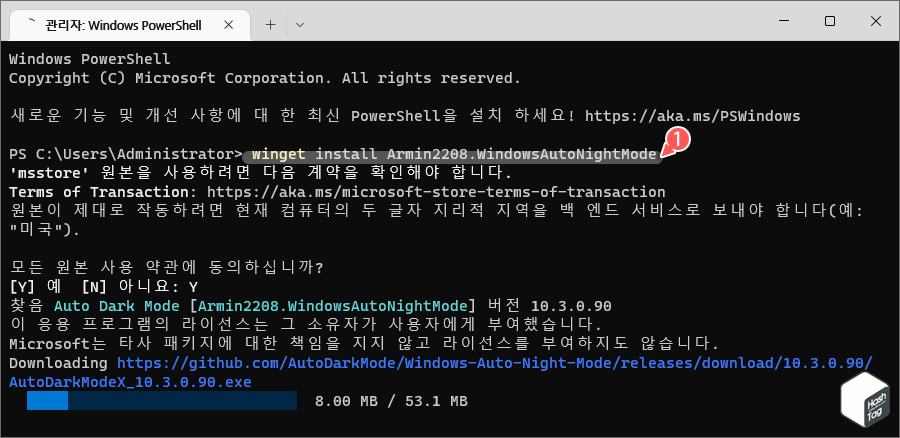Click the download progress bar
The image size is (900, 438).
tap(162, 401)
